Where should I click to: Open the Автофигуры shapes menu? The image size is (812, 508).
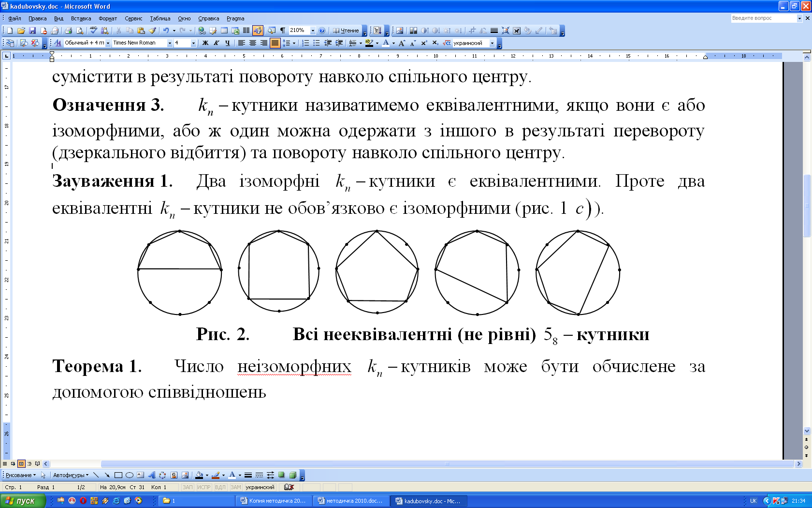[x=71, y=475]
